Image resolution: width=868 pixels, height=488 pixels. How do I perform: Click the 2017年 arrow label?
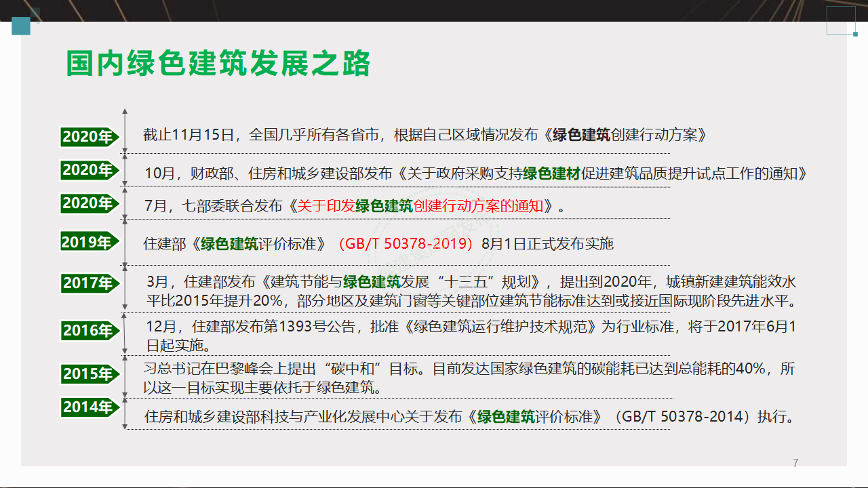pos(89,283)
